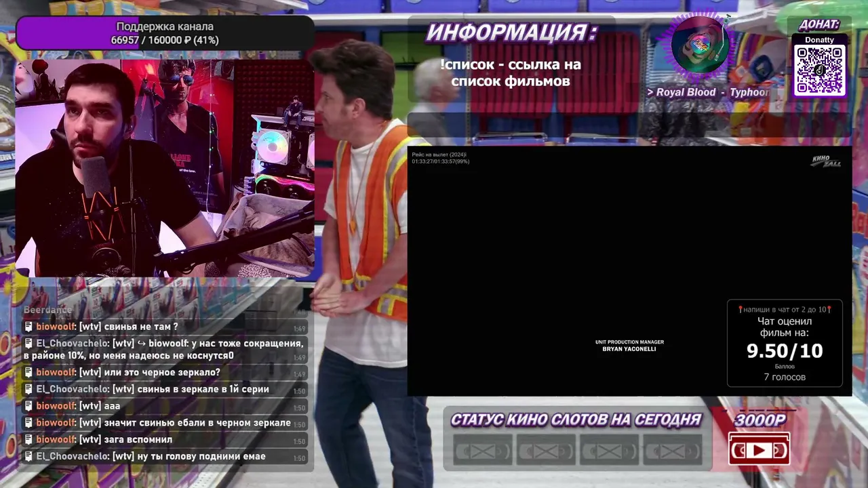Open biowoolf's name on "свинья не там ?"
The height and width of the screenshot is (488, 868).
pos(56,327)
